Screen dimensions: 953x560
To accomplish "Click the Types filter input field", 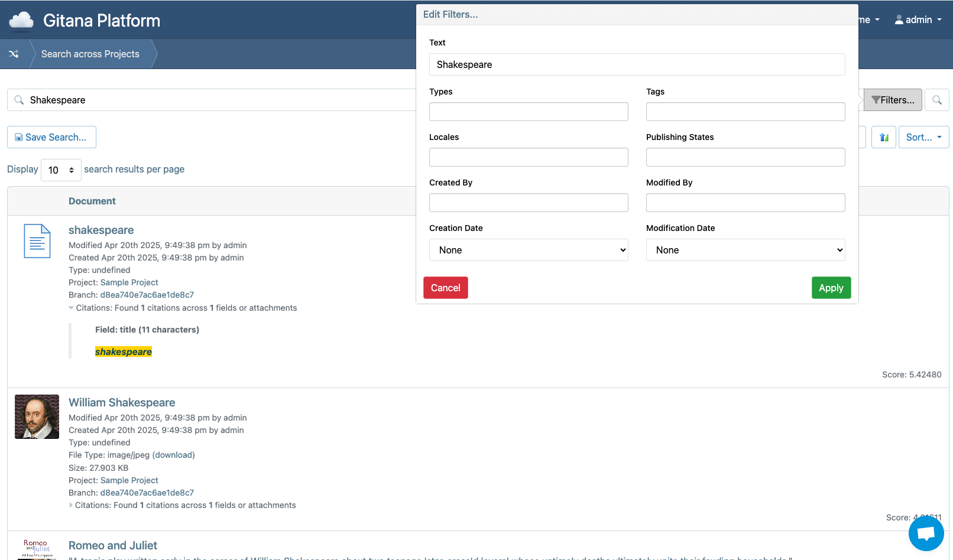I will 529,112.
